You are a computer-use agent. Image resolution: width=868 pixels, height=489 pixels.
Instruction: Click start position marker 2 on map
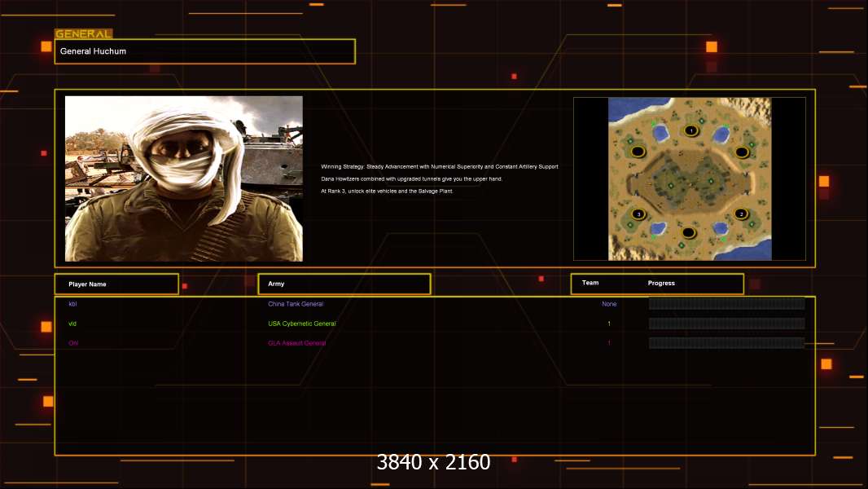tap(741, 214)
